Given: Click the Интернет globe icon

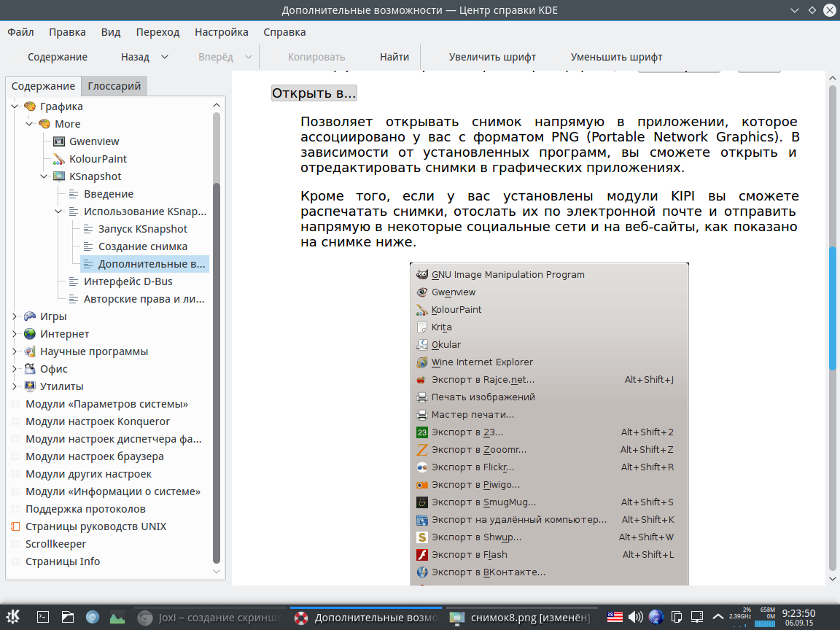Looking at the screenshot, I should click(x=30, y=334).
